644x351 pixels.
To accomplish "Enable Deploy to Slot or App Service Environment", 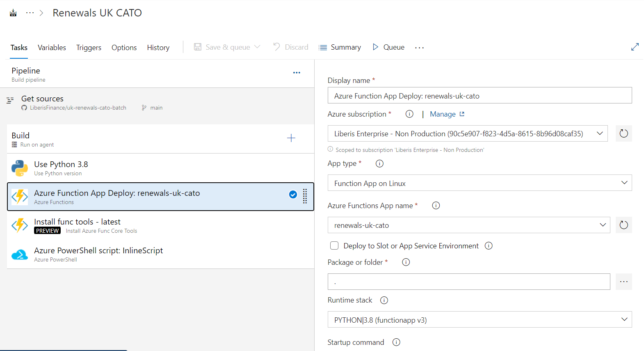I will point(334,245).
